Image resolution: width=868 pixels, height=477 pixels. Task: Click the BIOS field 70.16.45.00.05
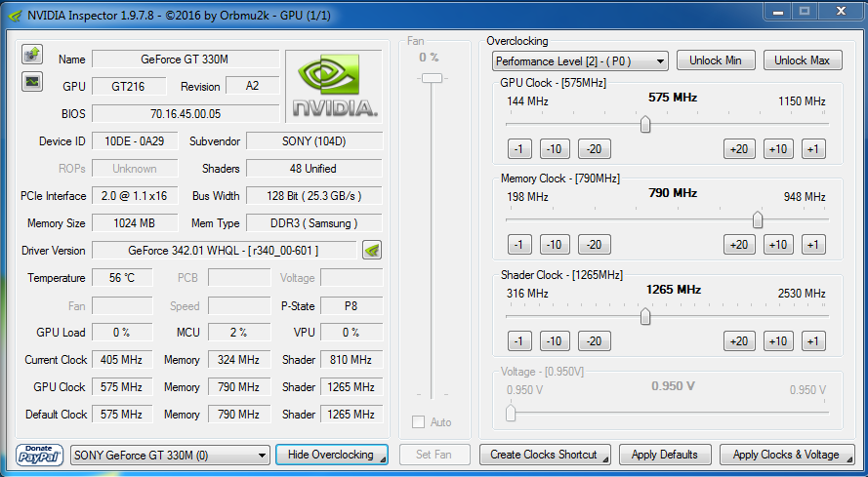(x=185, y=114)
